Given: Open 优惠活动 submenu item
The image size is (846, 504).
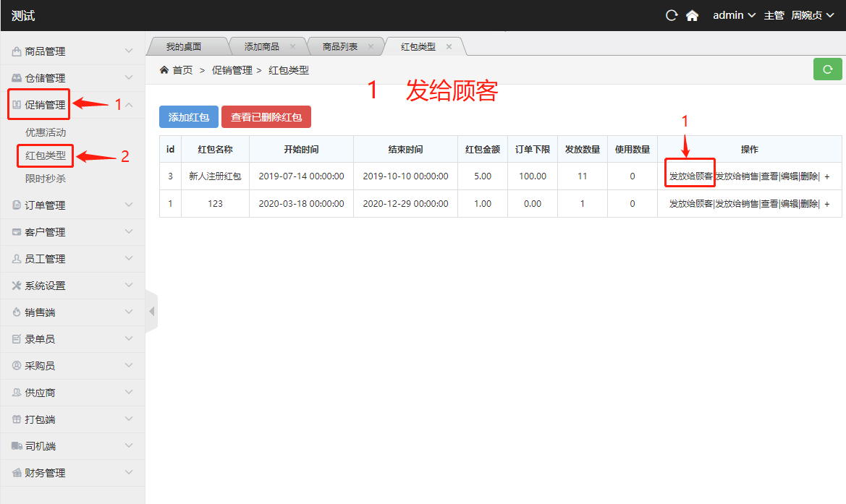Looking at the screenshot, I should click(x=46, y=132).
